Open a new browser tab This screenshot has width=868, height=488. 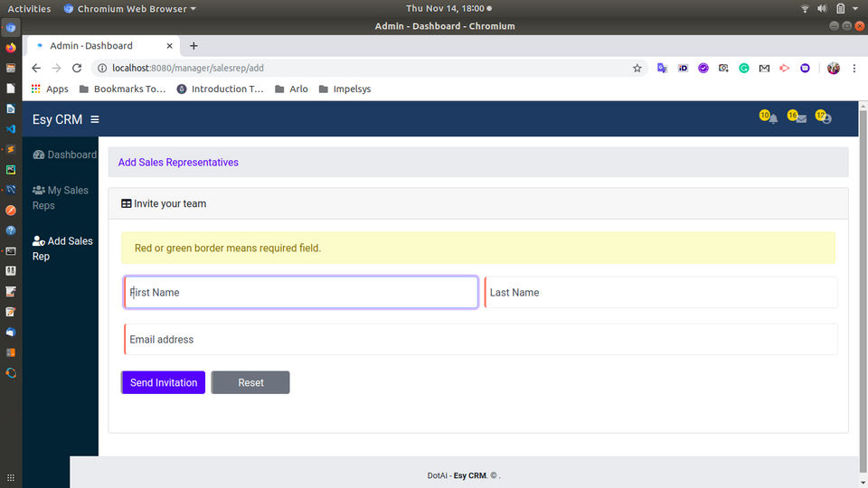193,46
